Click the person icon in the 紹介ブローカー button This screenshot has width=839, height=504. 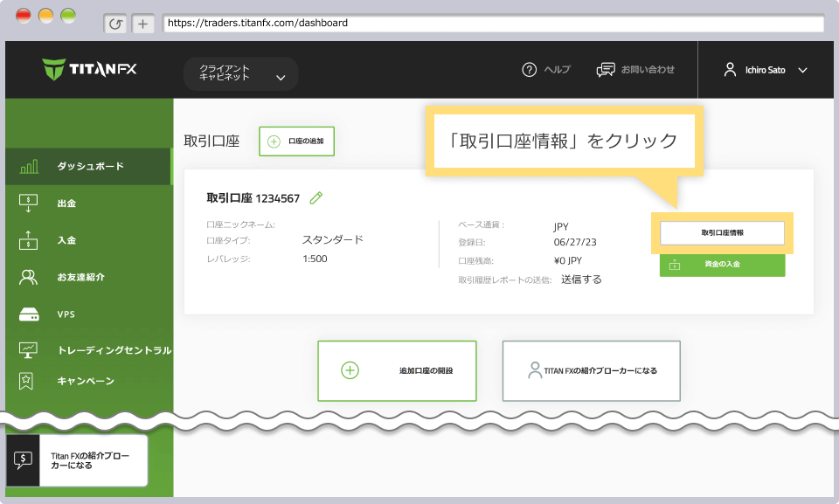click(x=535, y=370)
